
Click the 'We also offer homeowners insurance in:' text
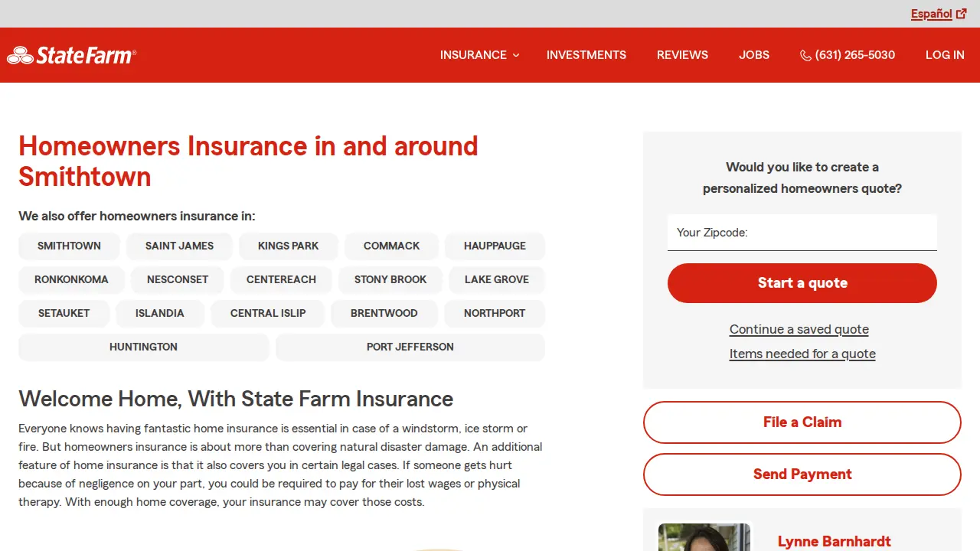point(137,216)
